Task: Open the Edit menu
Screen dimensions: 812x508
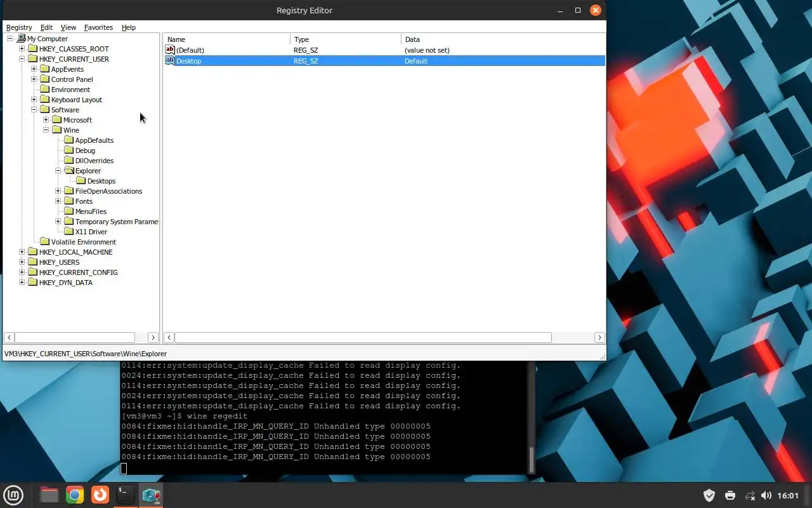Action: point(46,27)
